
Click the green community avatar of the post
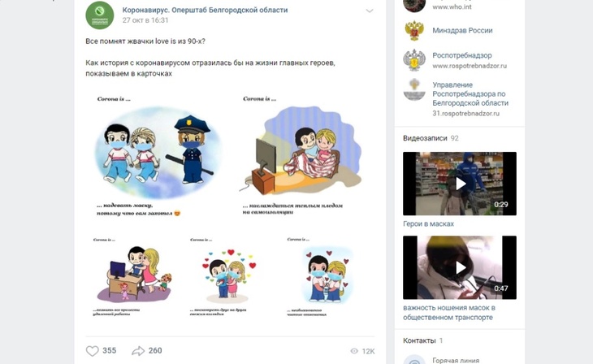point(99,15)
